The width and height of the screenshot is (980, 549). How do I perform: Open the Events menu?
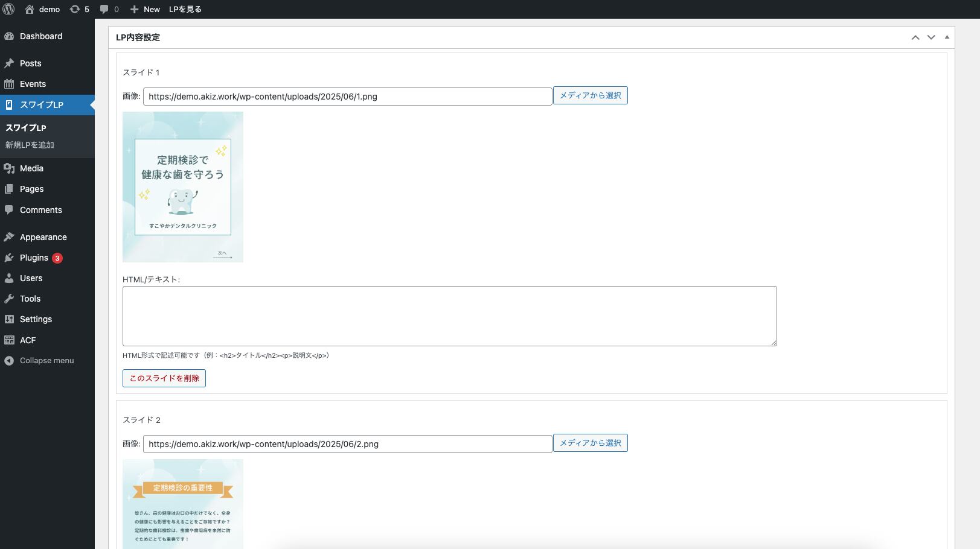click(x=47, y=84)
